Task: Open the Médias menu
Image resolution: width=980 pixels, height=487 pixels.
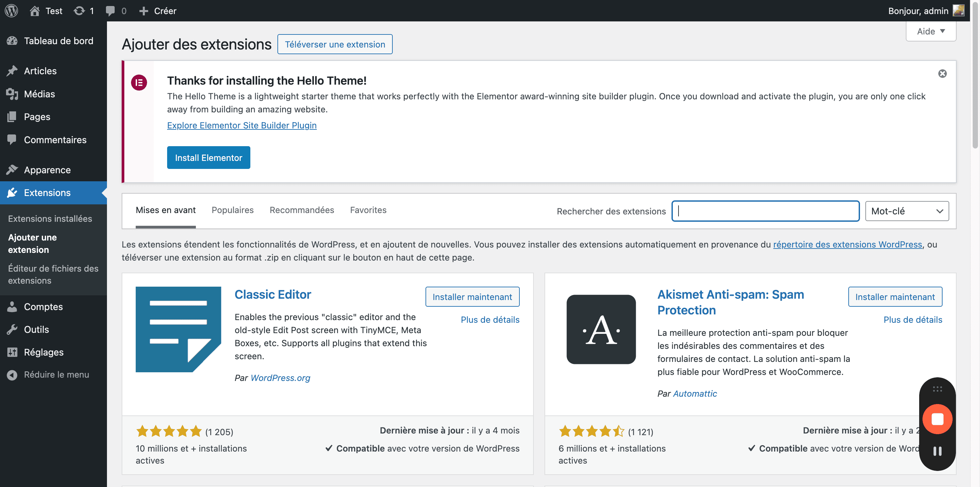Action: (53, 94)
